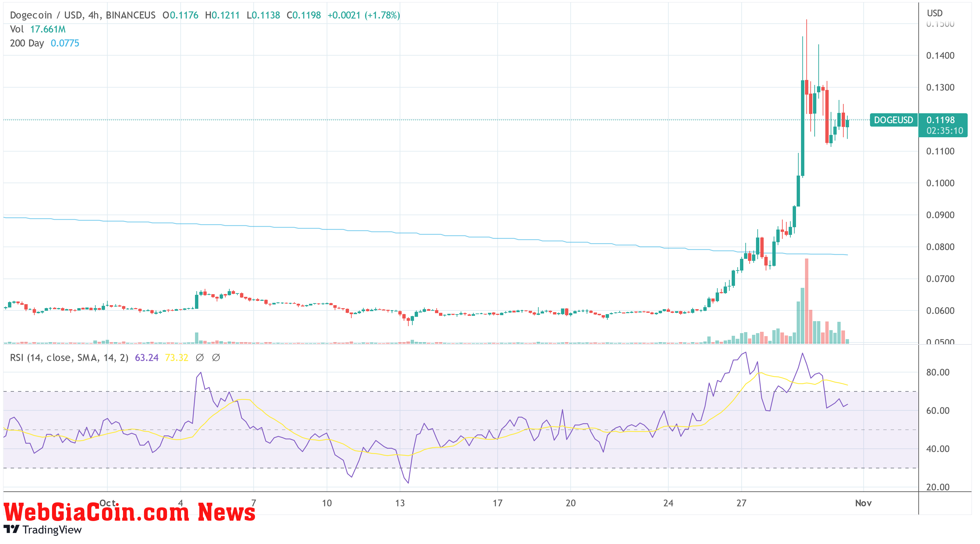
Task: Click the 27 date on time axis
Action: [x=741, y=503]
